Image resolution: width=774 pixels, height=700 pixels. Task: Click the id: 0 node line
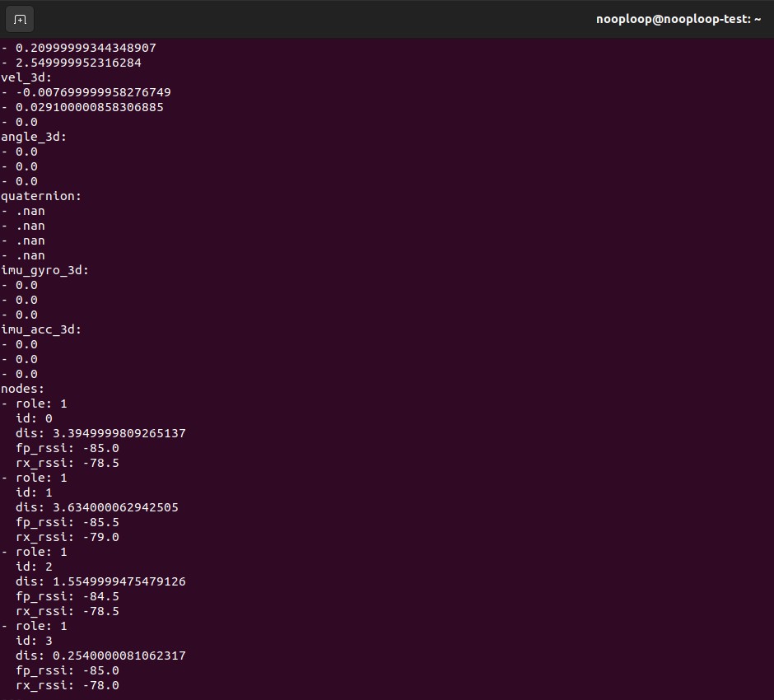tap(34, 418)
